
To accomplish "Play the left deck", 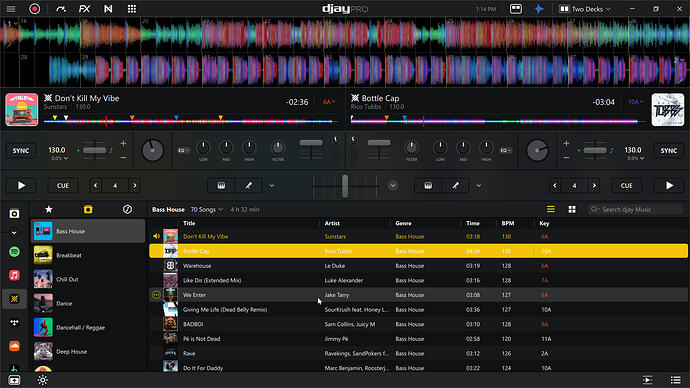I will coord(21,186).
